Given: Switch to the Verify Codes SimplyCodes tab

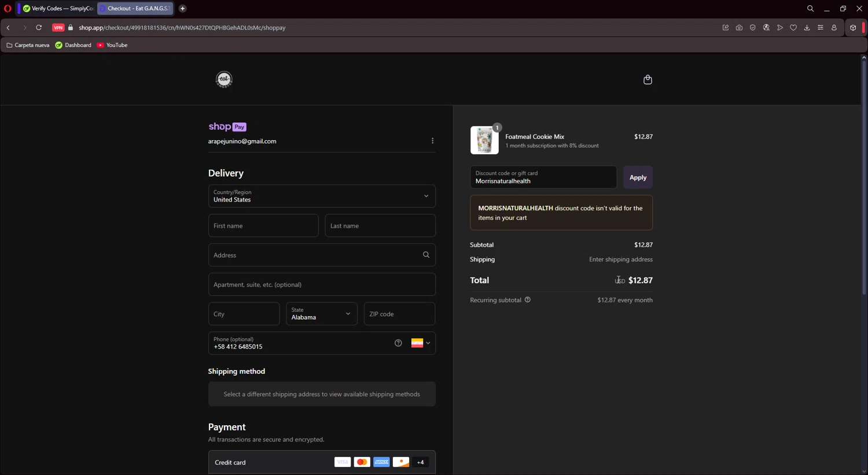Looking at the screenshot, I should (x=58, y=9).
